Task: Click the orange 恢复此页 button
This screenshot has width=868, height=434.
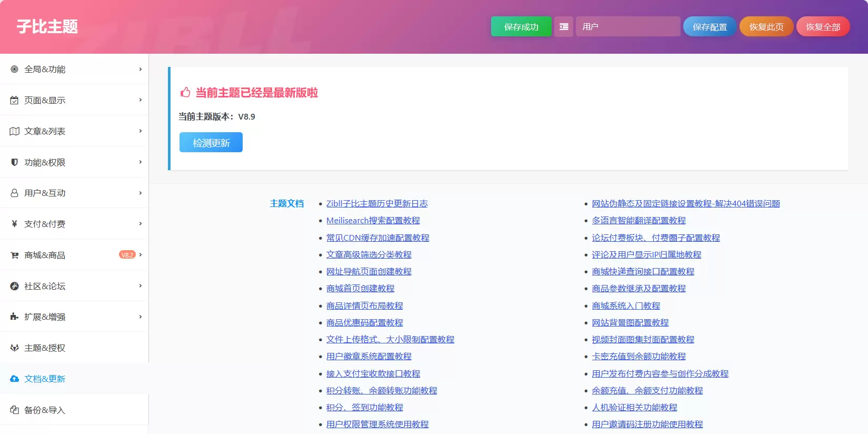Action: 766,26
